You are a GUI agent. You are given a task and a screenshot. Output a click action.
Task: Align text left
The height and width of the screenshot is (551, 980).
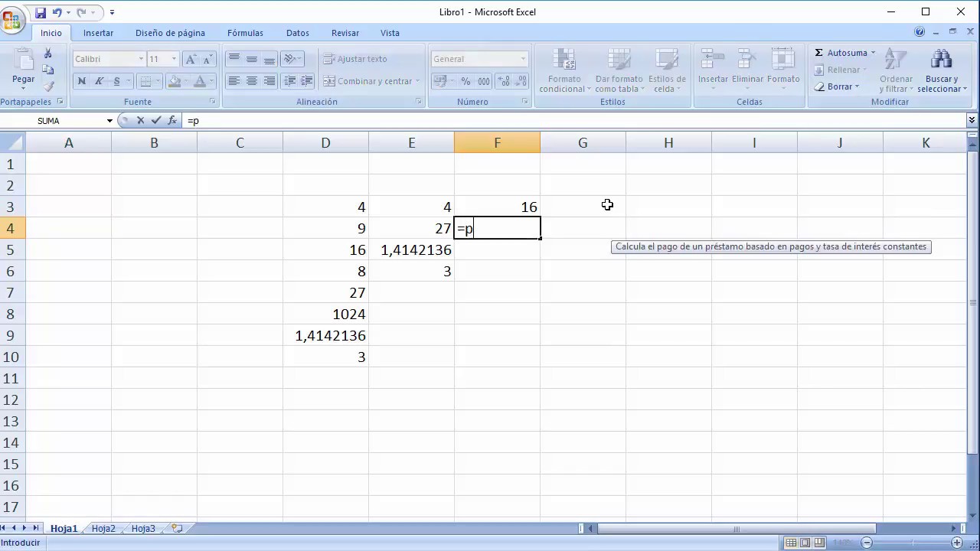tap(234, 81)
